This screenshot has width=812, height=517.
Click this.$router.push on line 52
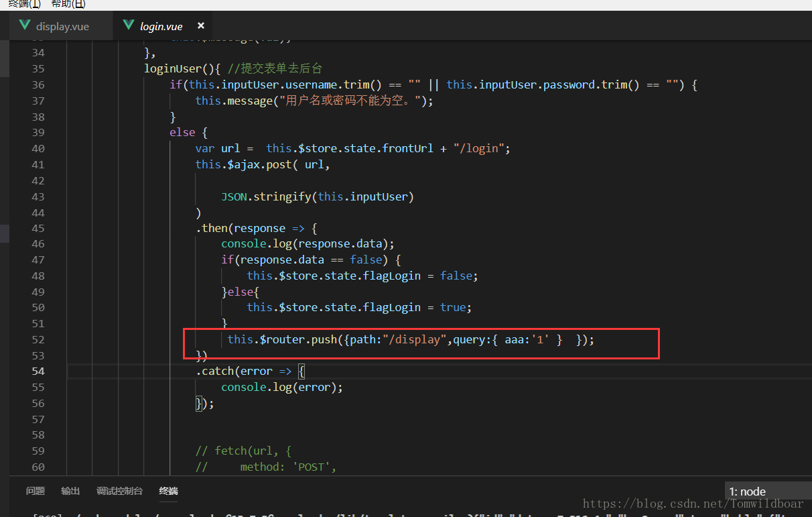coord(282,339)
